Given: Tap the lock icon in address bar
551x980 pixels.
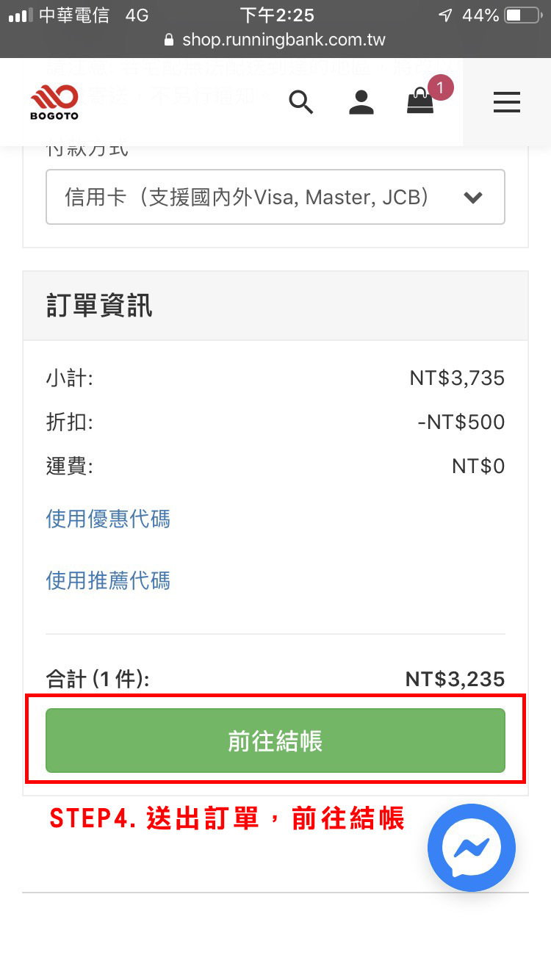Looking at the screenshot, I should pos(170,40).
